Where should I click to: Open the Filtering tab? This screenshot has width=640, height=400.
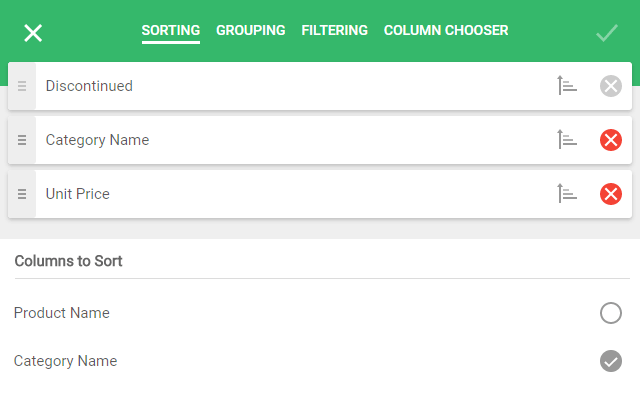[334, 31]
